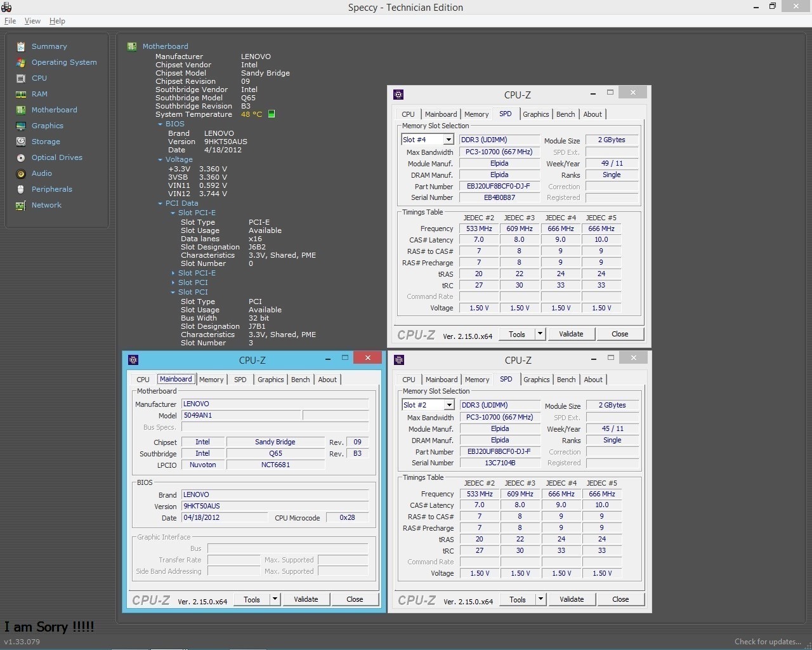Open Tools dropdown arrow in Mainboard window
The image size is (812, 650).
click(275, 599)
